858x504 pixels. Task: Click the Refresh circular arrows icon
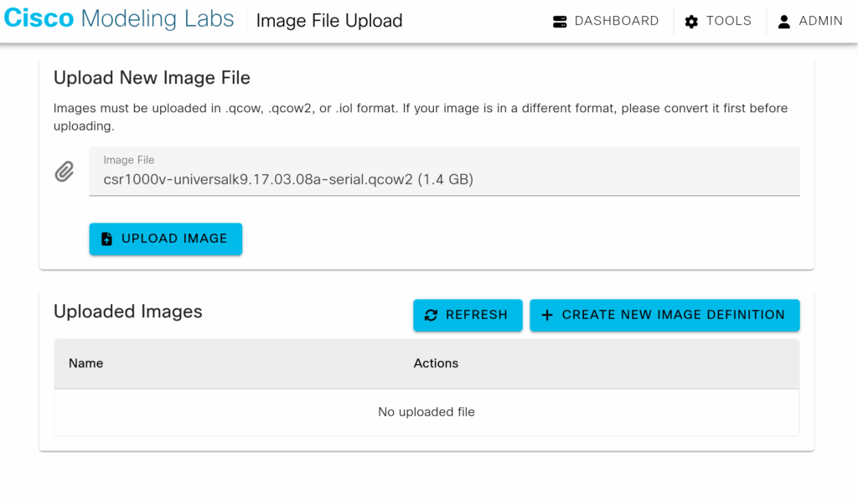[432, 315]
